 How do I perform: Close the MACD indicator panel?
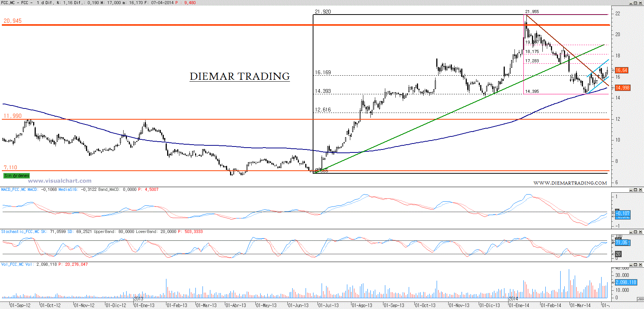click(641, 190)
